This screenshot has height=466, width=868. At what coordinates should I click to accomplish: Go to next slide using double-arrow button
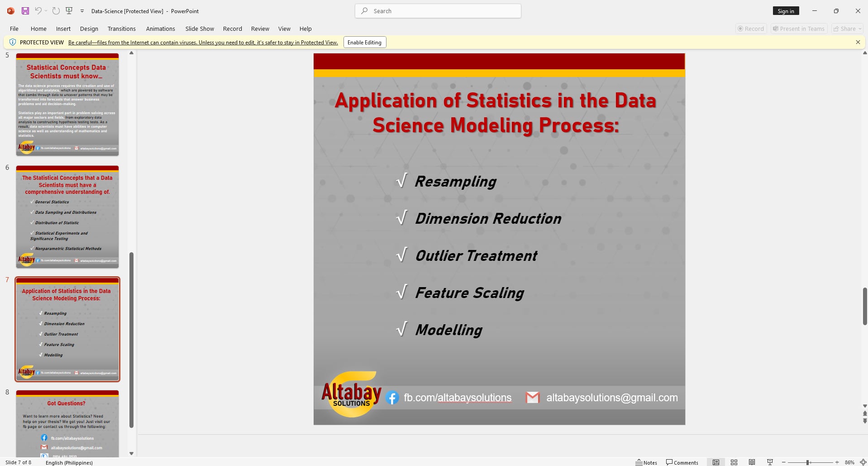tap(865, 421)
